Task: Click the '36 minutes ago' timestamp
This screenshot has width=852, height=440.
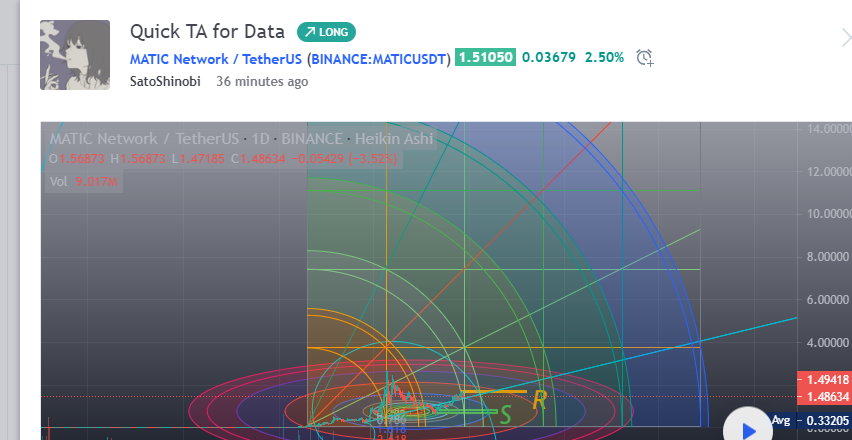Action: (262, 82)
